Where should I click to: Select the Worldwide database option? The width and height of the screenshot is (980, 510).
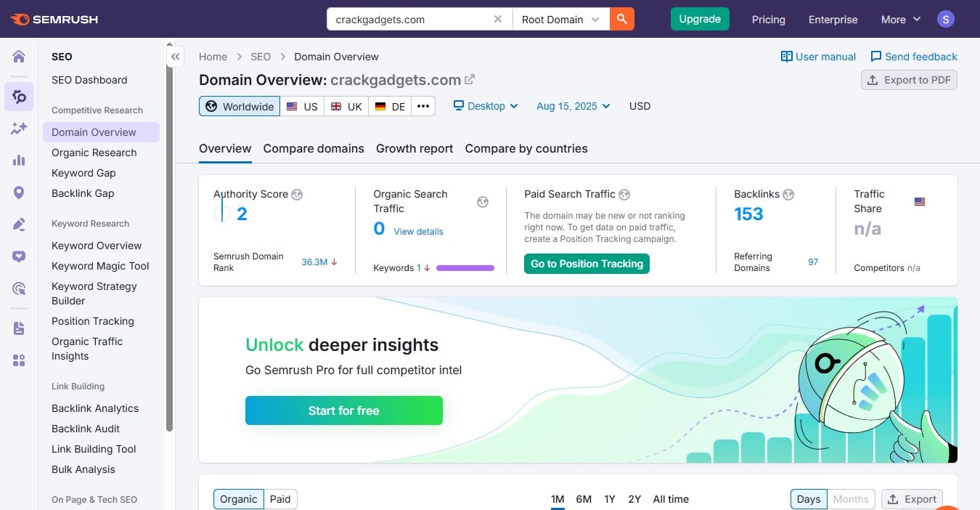(x=240, y=106)
